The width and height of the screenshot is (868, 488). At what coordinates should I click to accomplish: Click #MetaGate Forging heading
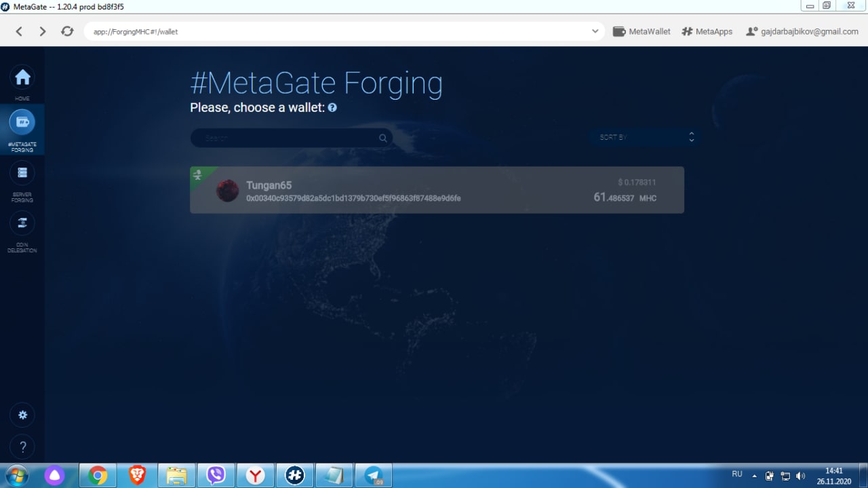pos(317,83)
